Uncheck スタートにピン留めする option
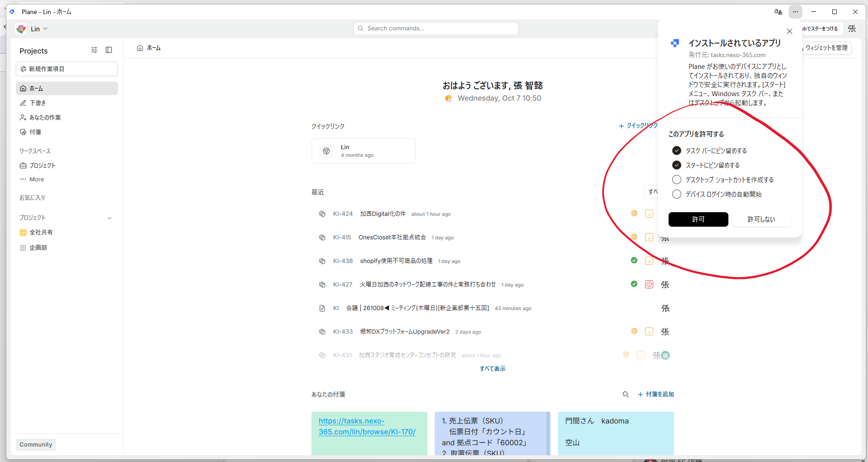The image size is (868, 462). coord(677,165)
